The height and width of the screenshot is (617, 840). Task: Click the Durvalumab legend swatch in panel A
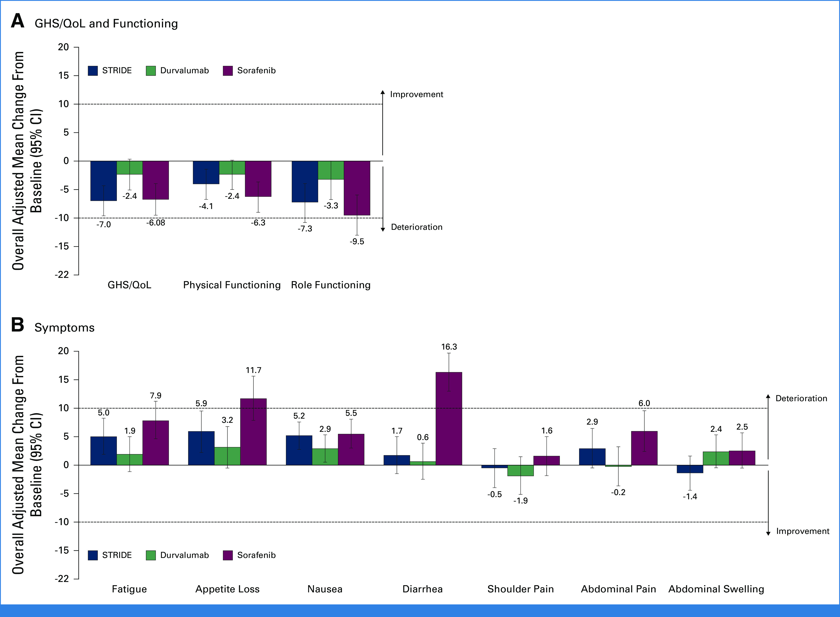[150, 71]
